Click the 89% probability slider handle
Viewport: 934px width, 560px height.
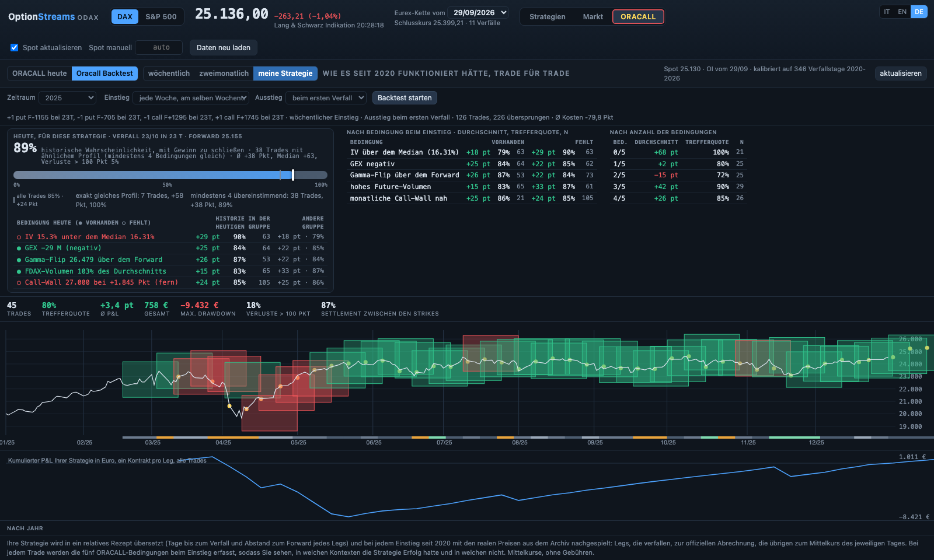click(292, 175)
